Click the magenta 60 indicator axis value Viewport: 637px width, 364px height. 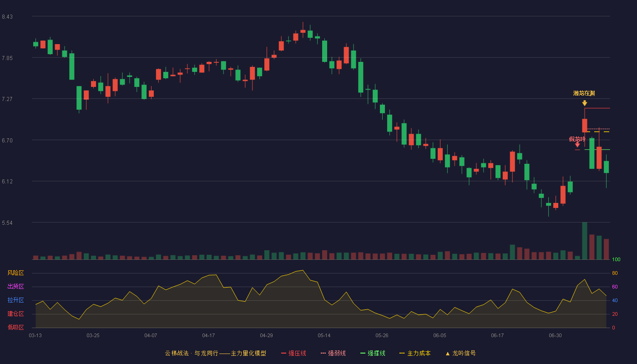[x=615, y=287]
